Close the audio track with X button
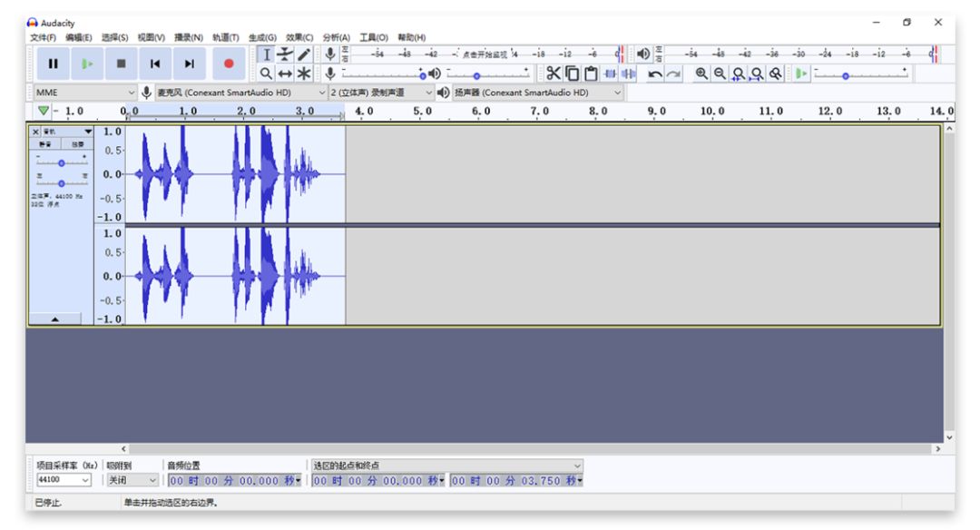This screenshot has width=980, height=530. 35,132
